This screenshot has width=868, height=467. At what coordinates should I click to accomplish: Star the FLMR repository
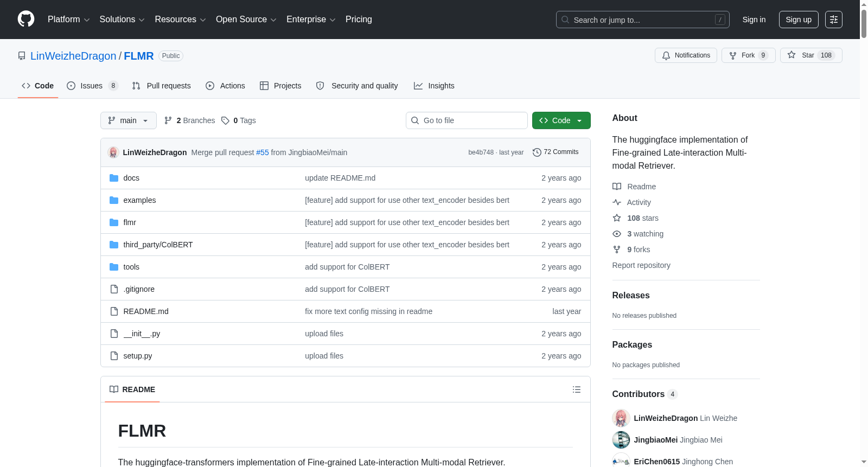coord(811,55)
